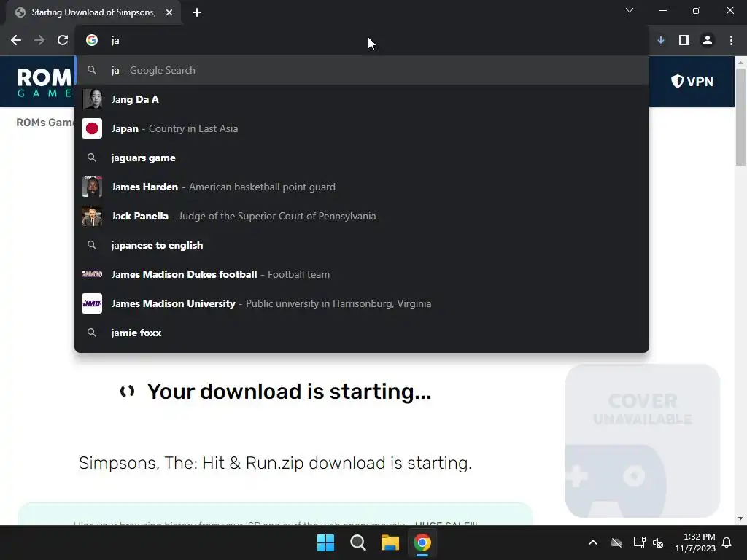Close the Starting Download of Simpsons tab
747x560 pixels.
tap(169, 12)
